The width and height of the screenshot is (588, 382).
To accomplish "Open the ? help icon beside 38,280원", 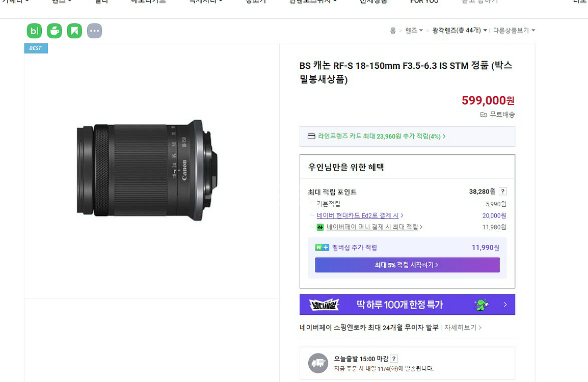I will click(503, 192).
